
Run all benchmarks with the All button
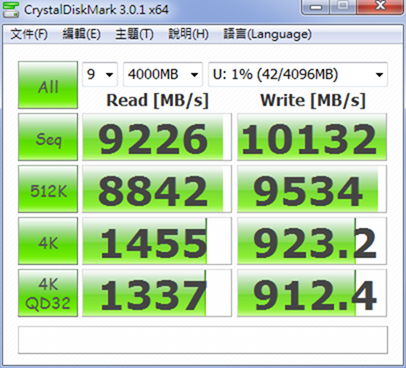pyautogui.click(x=48, y=85)
